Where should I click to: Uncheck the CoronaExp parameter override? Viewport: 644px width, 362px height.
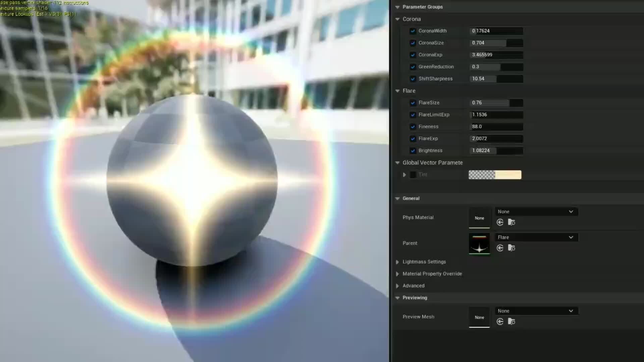[413, 55]
